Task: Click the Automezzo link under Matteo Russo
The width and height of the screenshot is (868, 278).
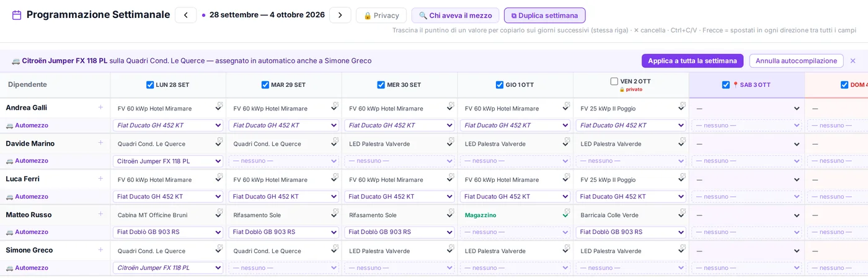Action: 32,232
